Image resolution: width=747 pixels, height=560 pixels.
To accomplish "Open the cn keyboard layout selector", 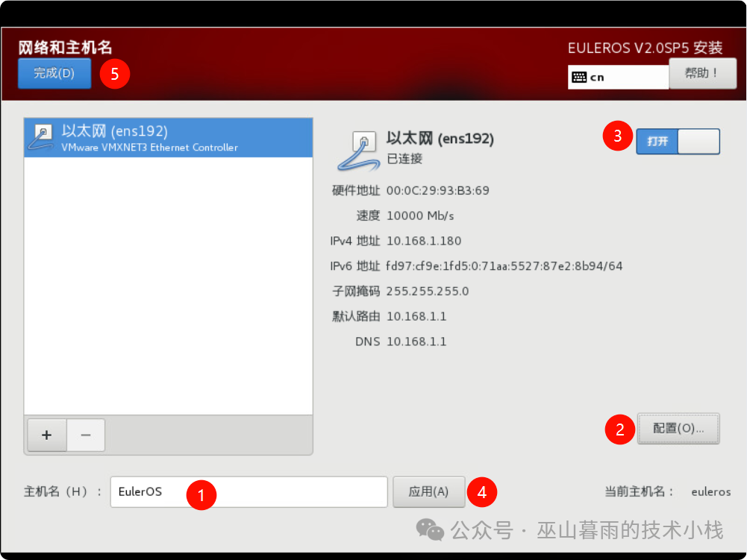I will 618,77.
